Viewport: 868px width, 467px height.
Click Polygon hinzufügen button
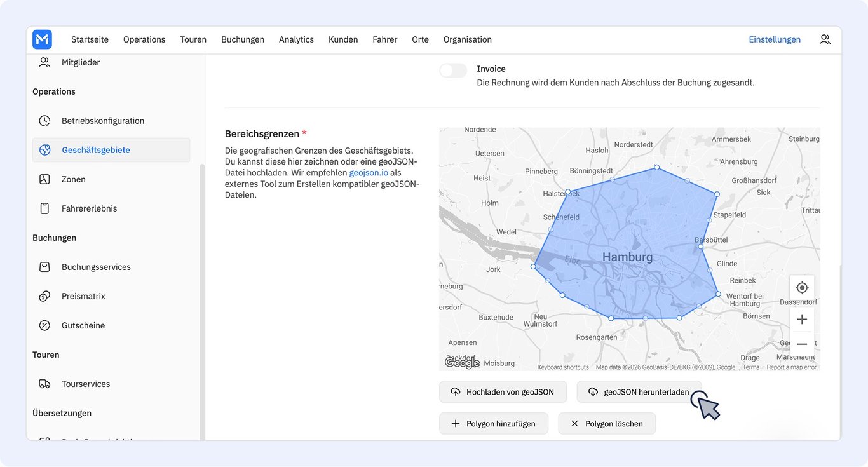click(x=494, y=424)
